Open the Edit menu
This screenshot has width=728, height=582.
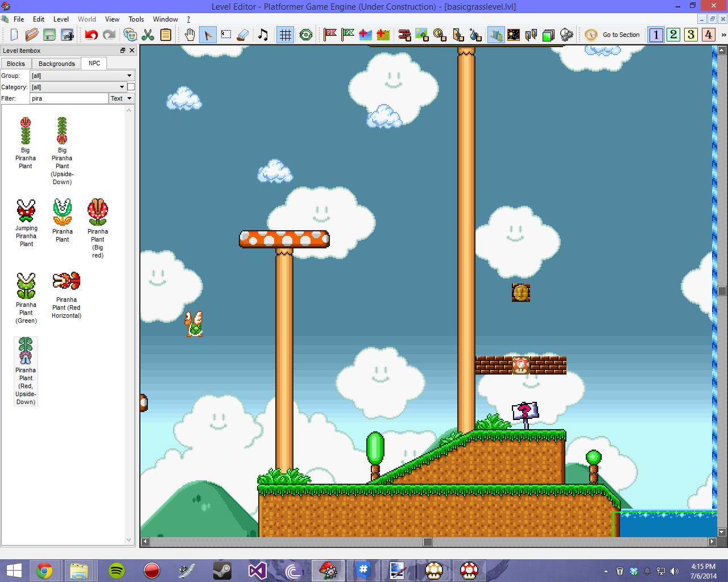point(39,19)
